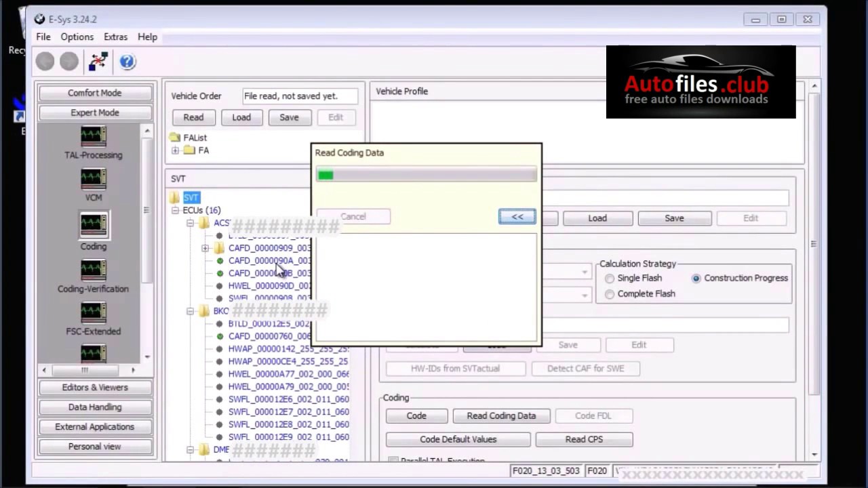Open the Coding-Verification module icon
868x488 pixels.
[x=93, y=270]
